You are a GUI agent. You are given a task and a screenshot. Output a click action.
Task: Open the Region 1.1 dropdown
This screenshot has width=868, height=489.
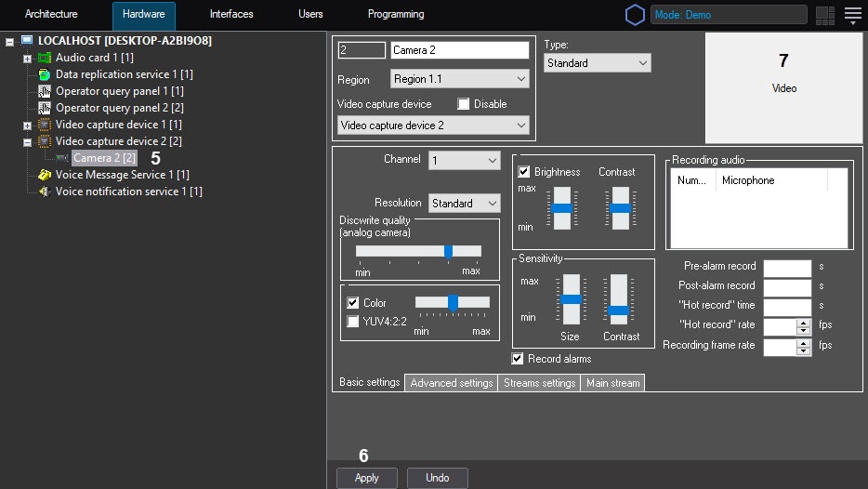click(x=459, y=80)
